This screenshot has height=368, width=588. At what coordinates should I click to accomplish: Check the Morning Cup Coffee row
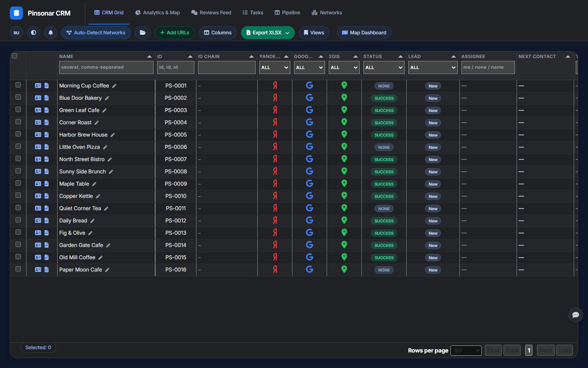pos(18,85)
